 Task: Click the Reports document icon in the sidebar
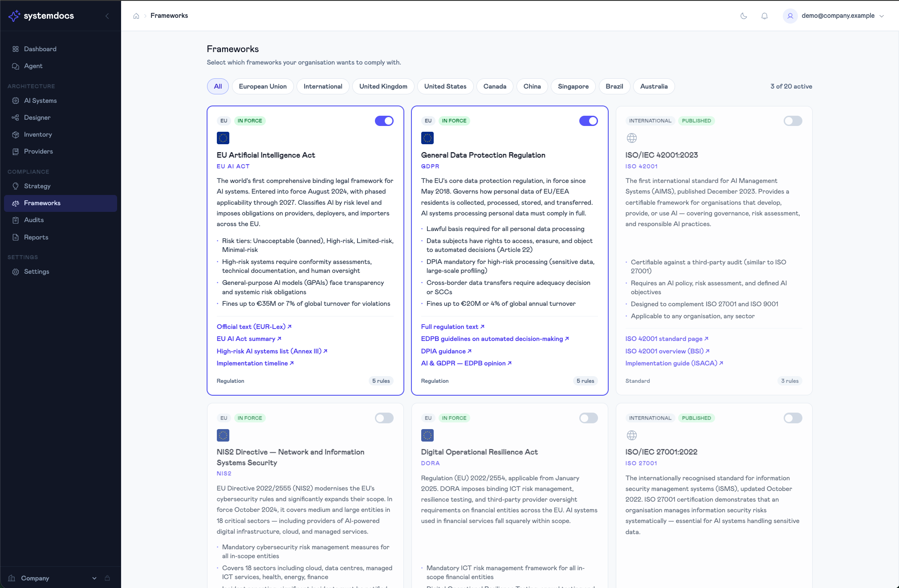coord(16,237)
